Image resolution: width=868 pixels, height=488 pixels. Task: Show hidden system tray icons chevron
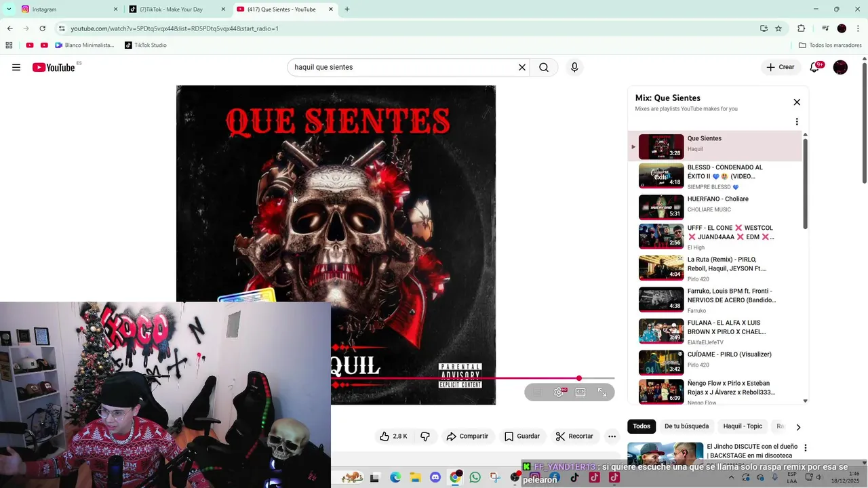[x=731, y=477]
